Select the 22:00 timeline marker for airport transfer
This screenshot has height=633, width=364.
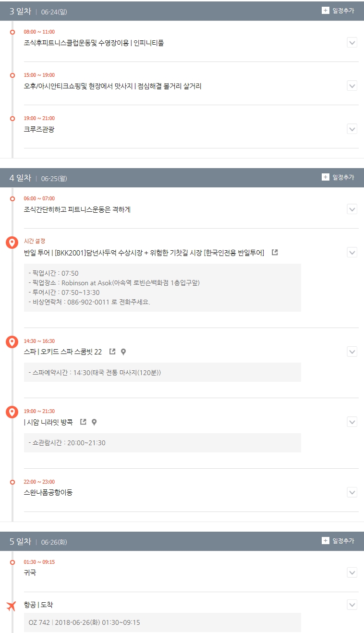[12, 482]
